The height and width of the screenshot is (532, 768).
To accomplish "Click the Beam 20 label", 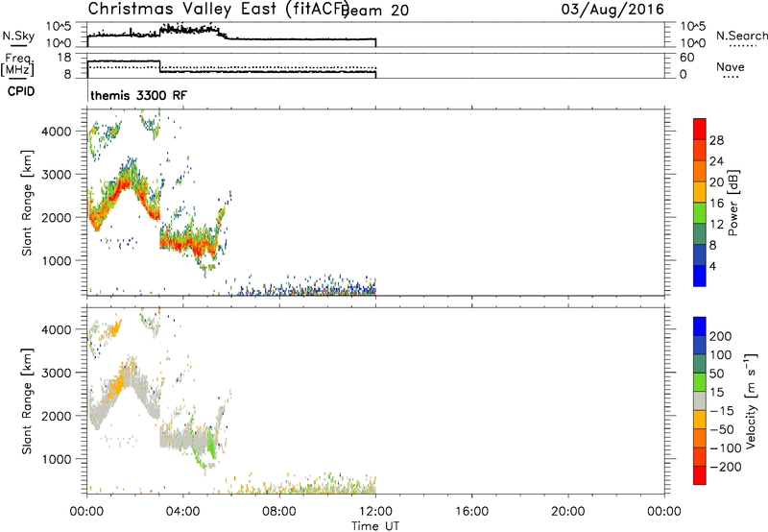I will [x=375, y=11].
